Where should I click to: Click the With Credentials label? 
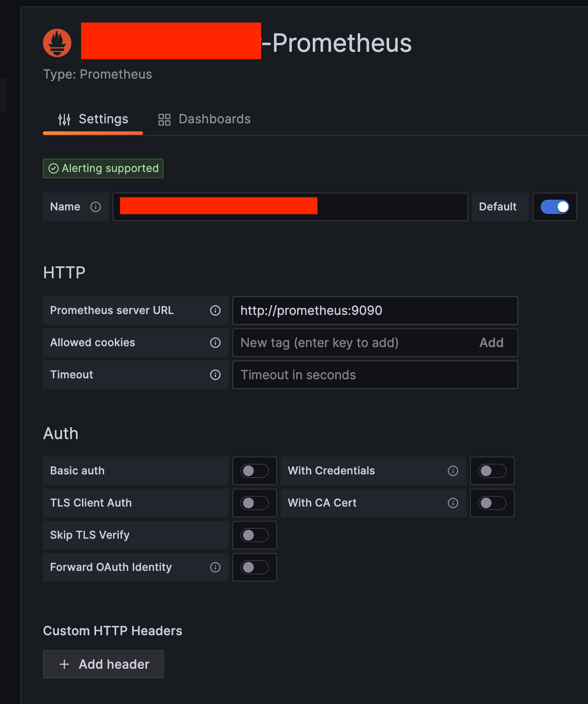coord(331,471)
